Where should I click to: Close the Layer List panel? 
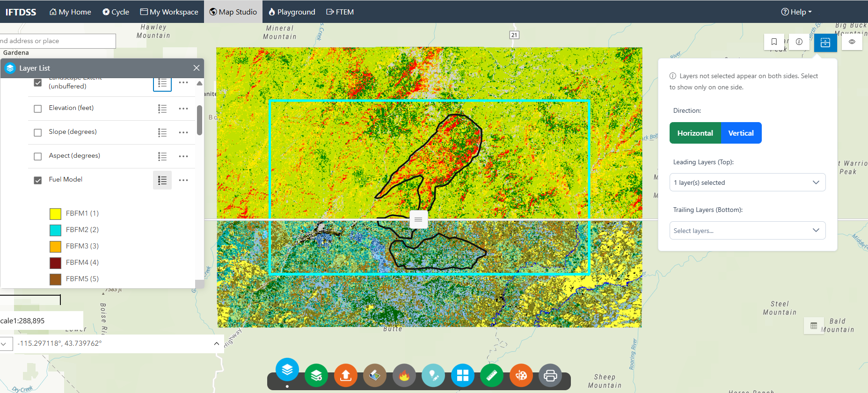pos(197,68)
